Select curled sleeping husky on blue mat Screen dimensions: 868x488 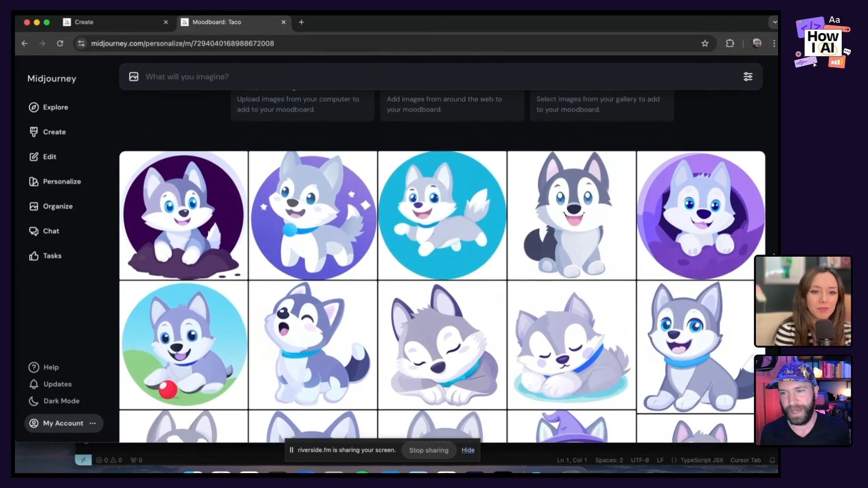[571, 345]
